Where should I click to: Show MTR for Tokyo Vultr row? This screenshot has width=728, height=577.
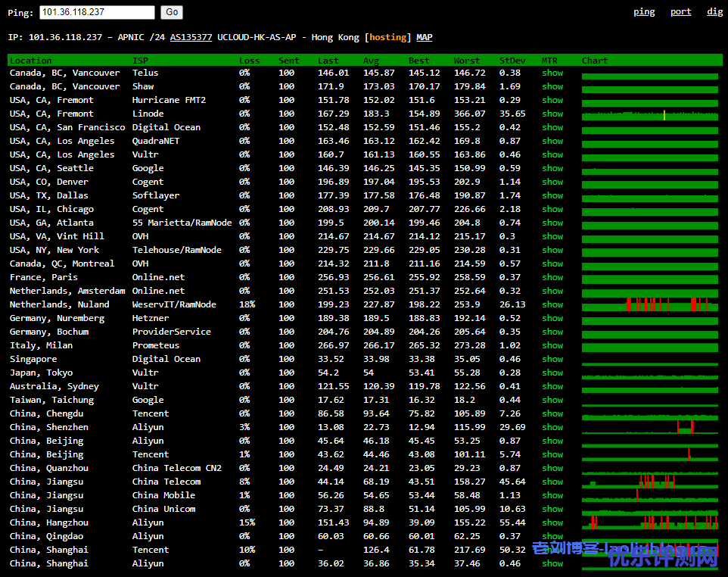(552, 373)
